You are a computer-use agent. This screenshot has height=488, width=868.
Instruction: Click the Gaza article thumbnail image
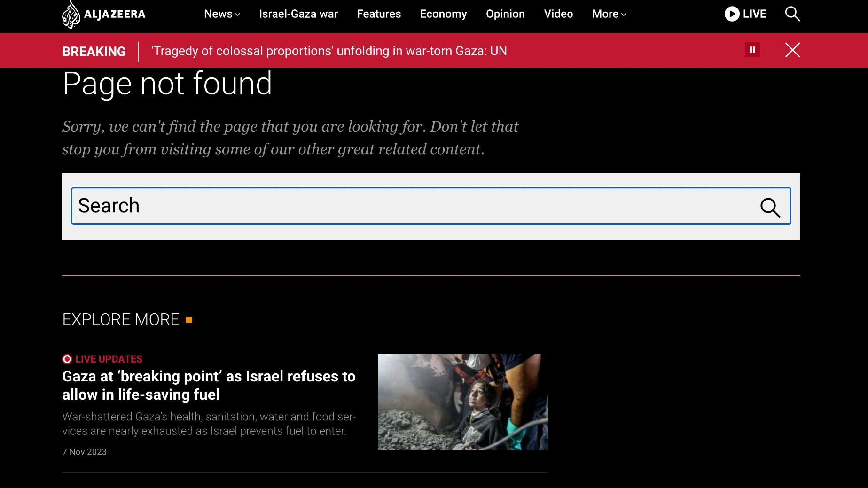(462, 402)
